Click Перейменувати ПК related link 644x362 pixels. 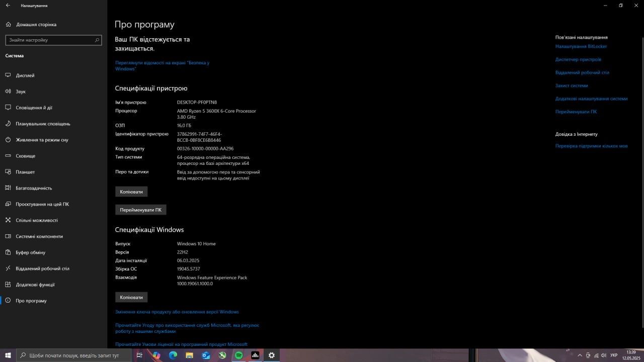pos(576,112)
